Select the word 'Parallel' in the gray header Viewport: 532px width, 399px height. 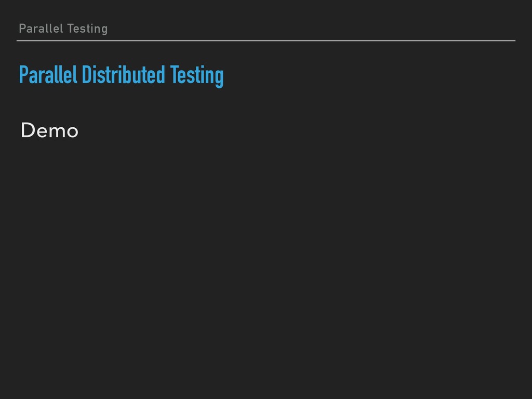click(x=41, y=29)
